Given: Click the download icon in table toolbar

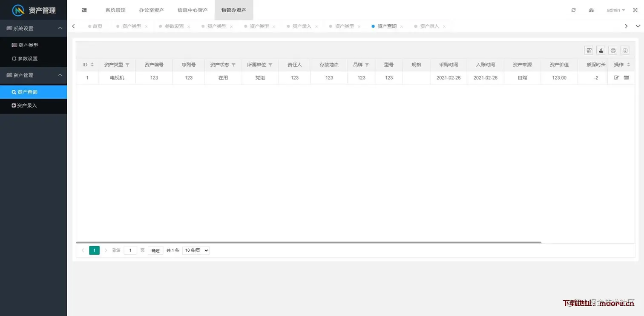Looking at the screenshot, I should [x=625, y=50].
